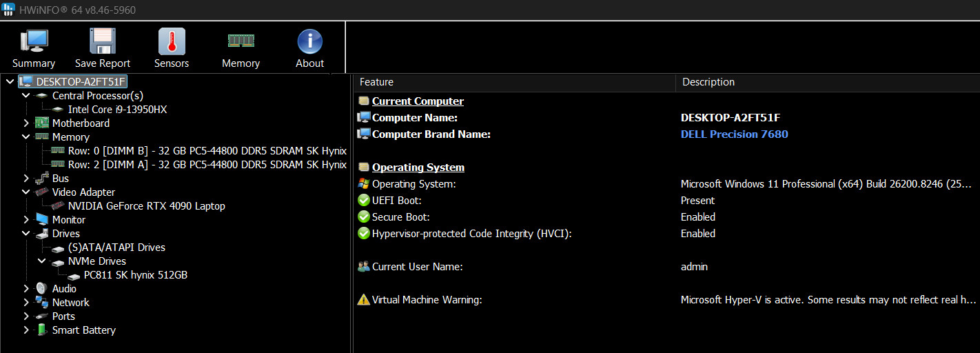Viewport: 980px width, 353px height.
Task: Click the Audio speaker icon
Action: (x=42, y=289)
